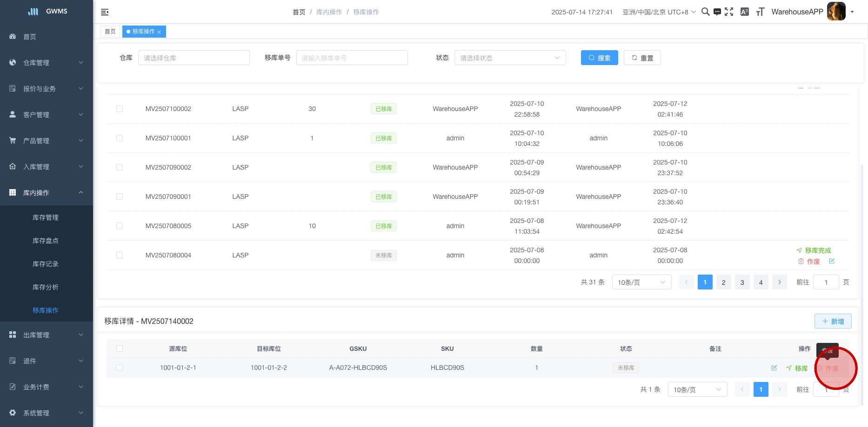Screen dimensions: 868x427
Task: Open the 状态 status dropdown
Action: [510, 58]
